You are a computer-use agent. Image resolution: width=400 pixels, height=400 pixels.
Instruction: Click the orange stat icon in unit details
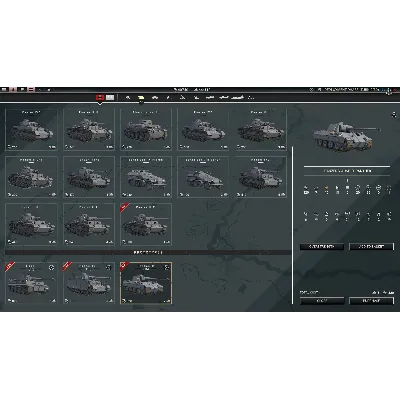click(x=326, y=188)
